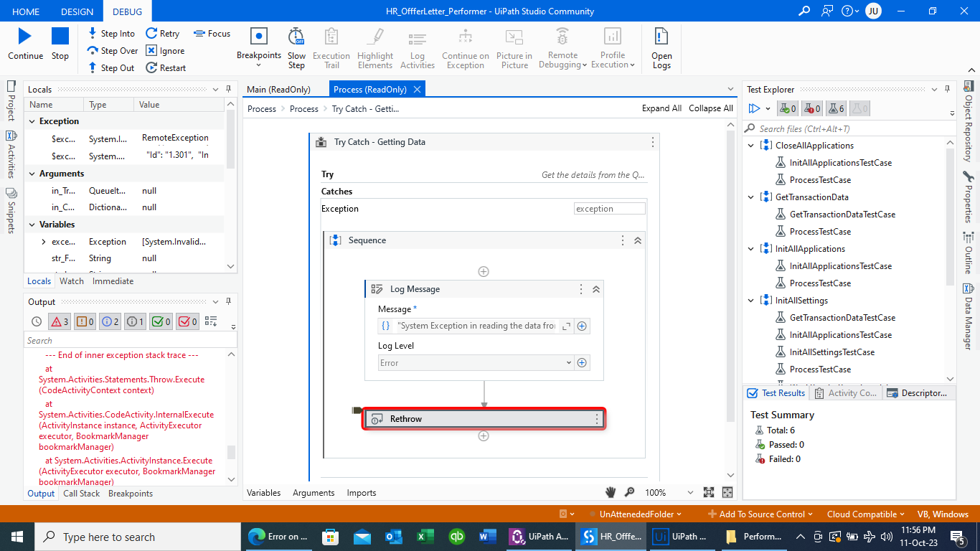Open the Imports panel
The height and width of the screenshot is (551, 980).
point(362,493)
